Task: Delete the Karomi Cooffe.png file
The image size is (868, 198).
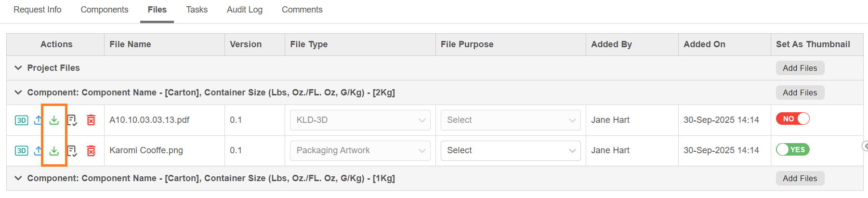Action: click(x=91, y=151)
